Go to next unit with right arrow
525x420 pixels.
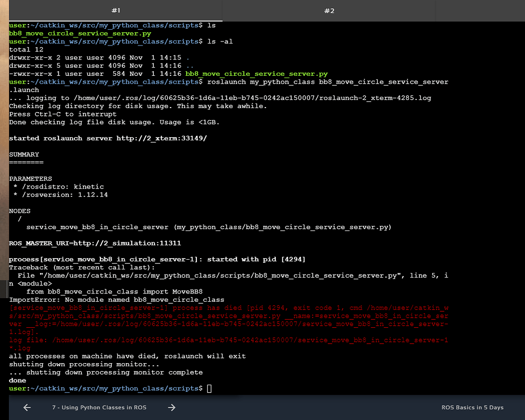point(172,408)
